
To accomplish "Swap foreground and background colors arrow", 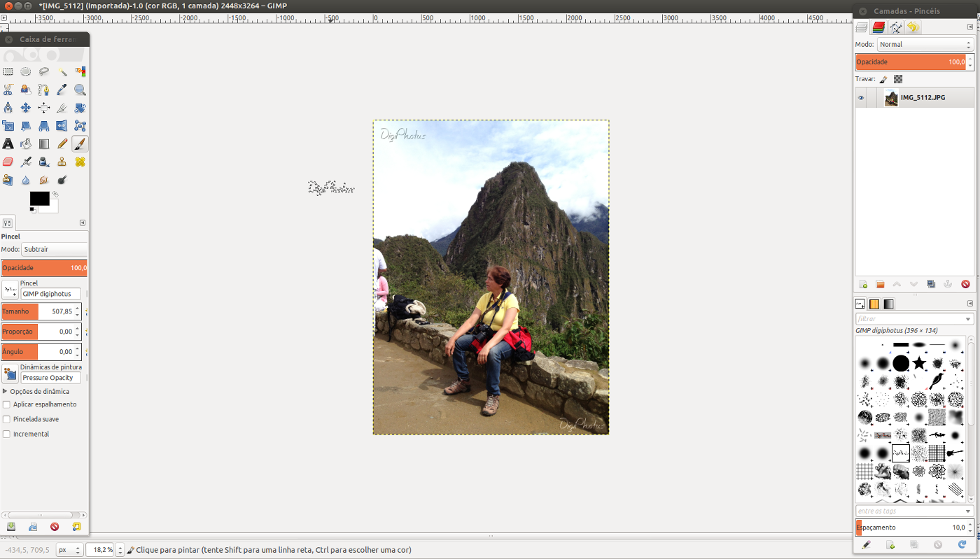I will click(x=55, y=195).
